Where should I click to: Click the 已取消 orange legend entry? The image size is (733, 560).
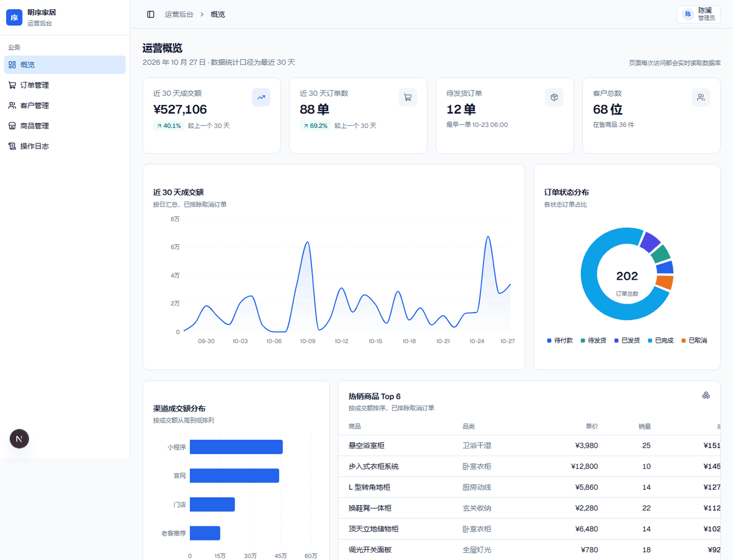click(694, 340)
